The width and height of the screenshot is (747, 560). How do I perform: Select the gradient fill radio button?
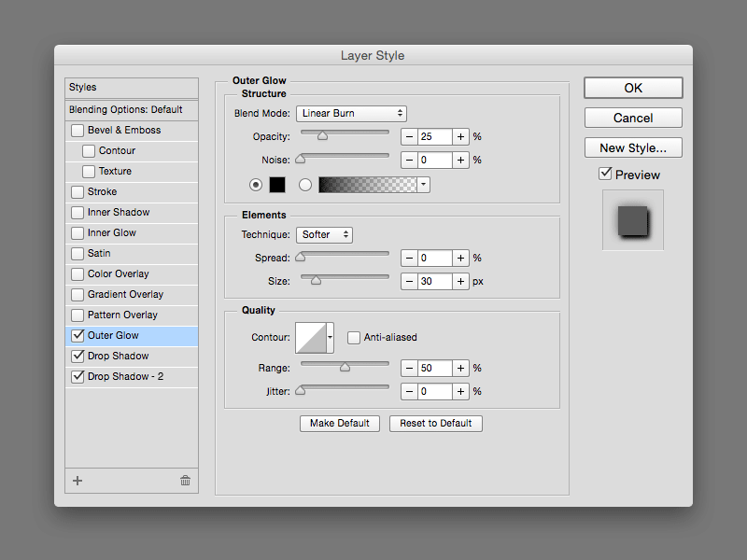pos(305,185)
